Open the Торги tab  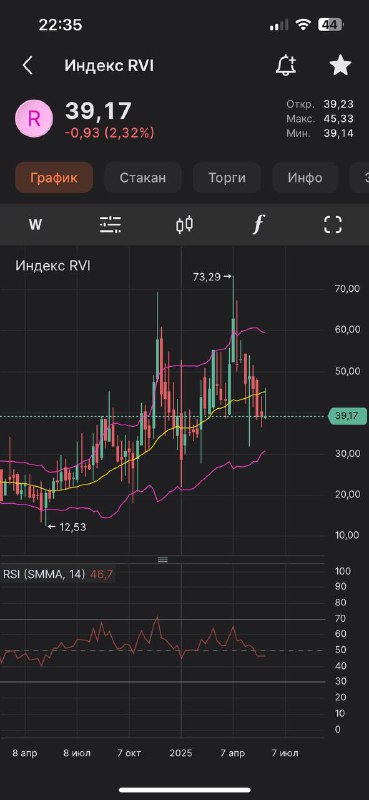227,178
